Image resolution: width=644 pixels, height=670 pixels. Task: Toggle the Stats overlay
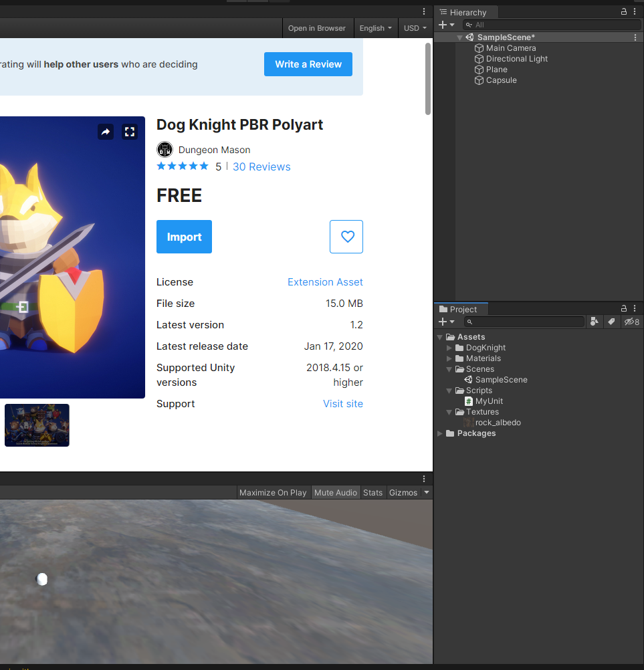pyautogui.click(x=372, y=493)
